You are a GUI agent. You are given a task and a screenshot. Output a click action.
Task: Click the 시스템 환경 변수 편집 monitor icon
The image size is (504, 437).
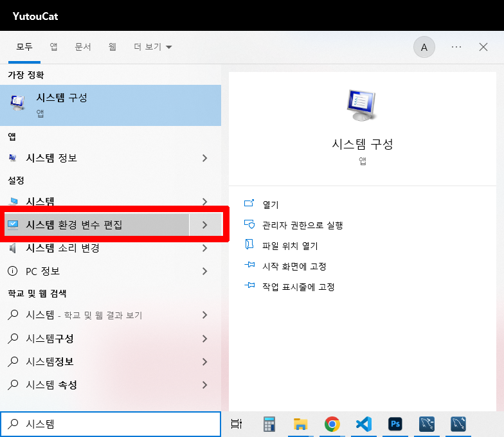tap(13, 225)
